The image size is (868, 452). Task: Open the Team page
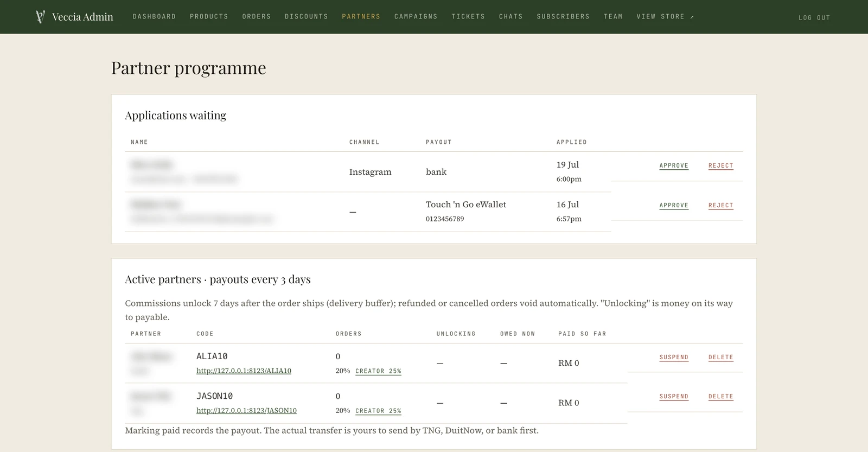point(613,17)
